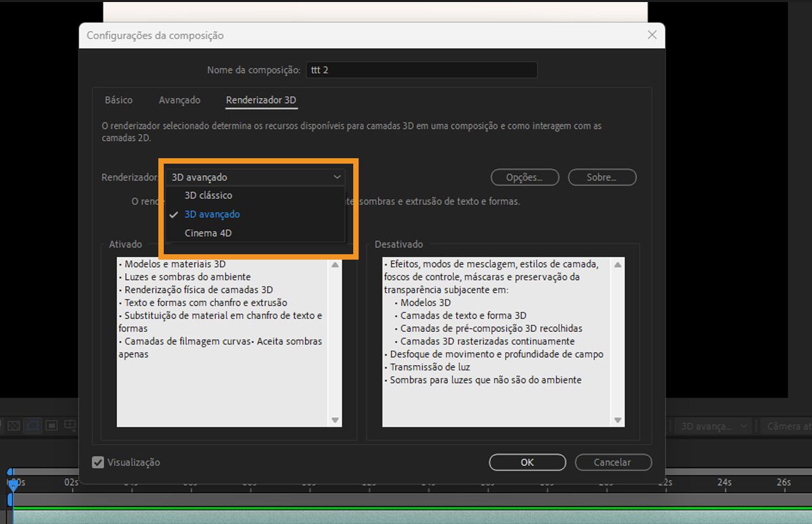Confirm the settings with OK
Viewport: 812px width, 524px height.
point(527,462)
